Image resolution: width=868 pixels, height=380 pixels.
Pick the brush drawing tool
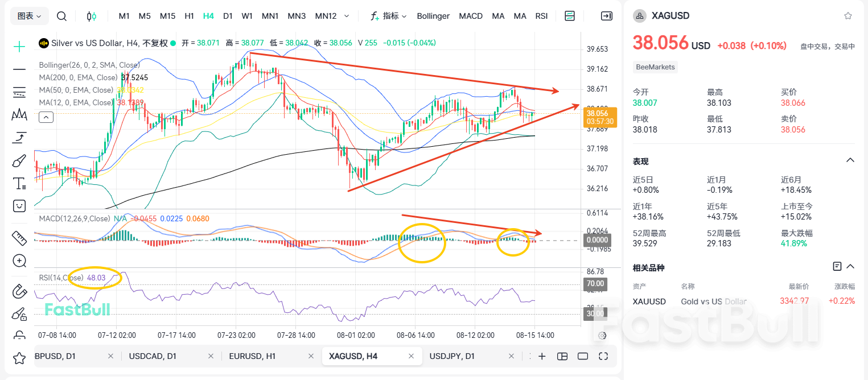tap(19, 160)
